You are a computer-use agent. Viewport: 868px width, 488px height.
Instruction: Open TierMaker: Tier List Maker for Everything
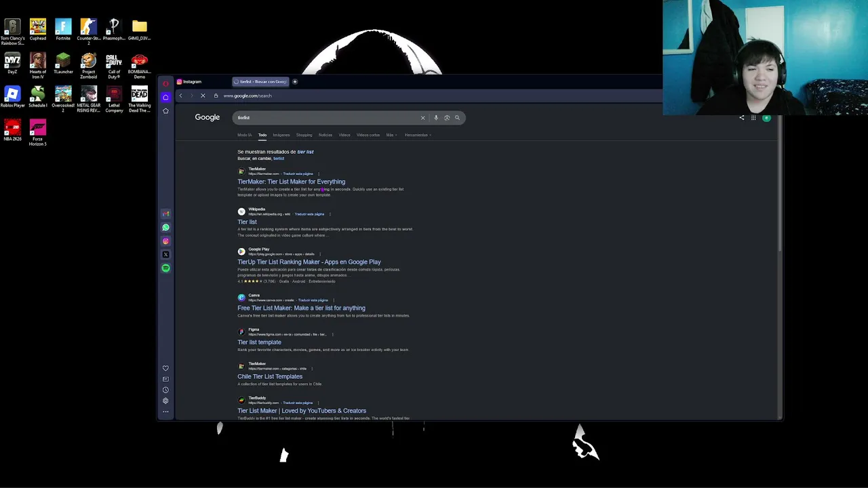(x=291, y=182)
